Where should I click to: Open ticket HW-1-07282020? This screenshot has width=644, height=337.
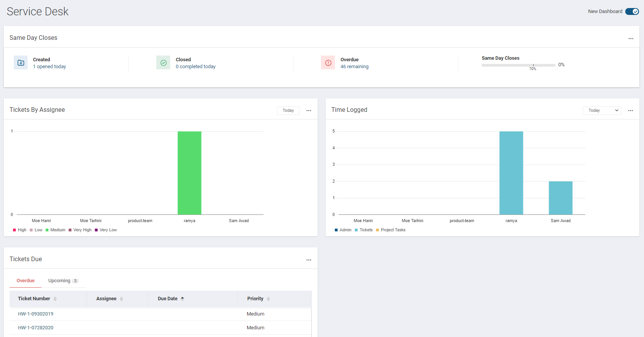point(36,328)
